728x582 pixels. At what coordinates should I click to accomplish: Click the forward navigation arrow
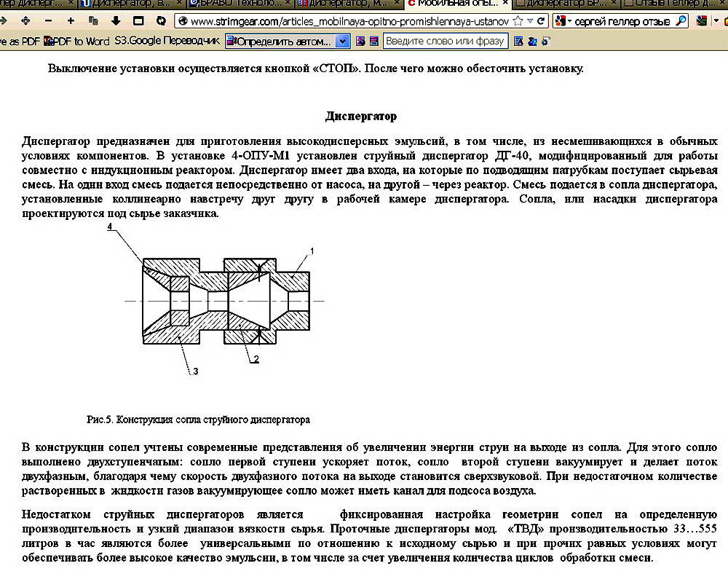point(3,21)
